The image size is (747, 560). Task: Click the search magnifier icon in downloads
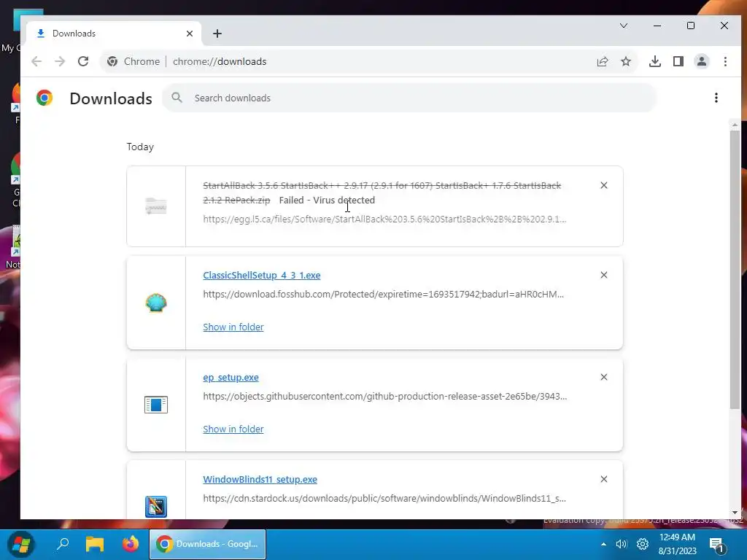[x=177, y=98]
